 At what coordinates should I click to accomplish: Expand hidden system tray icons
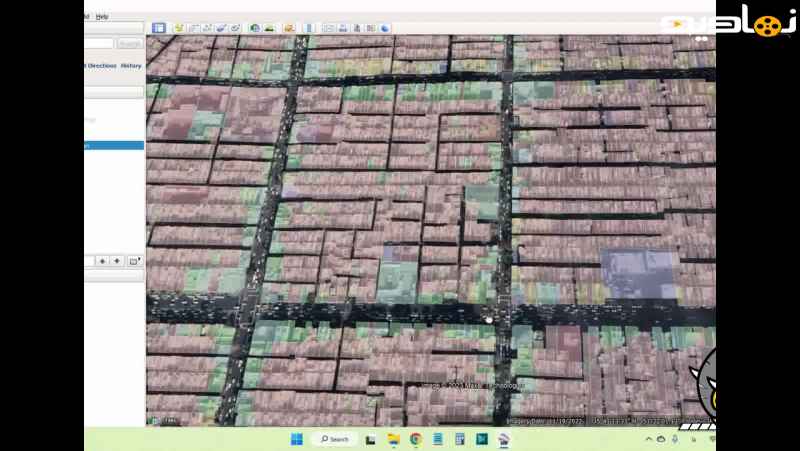pos(648,439)
